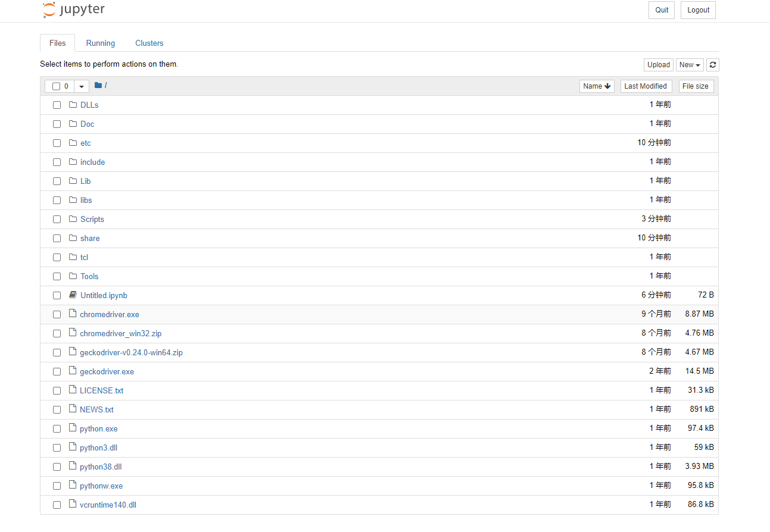The height and width of the screenshot is (532, 770).
Task: Click the file icon beside vcruntime140.dll
Action: pos(73,504)
